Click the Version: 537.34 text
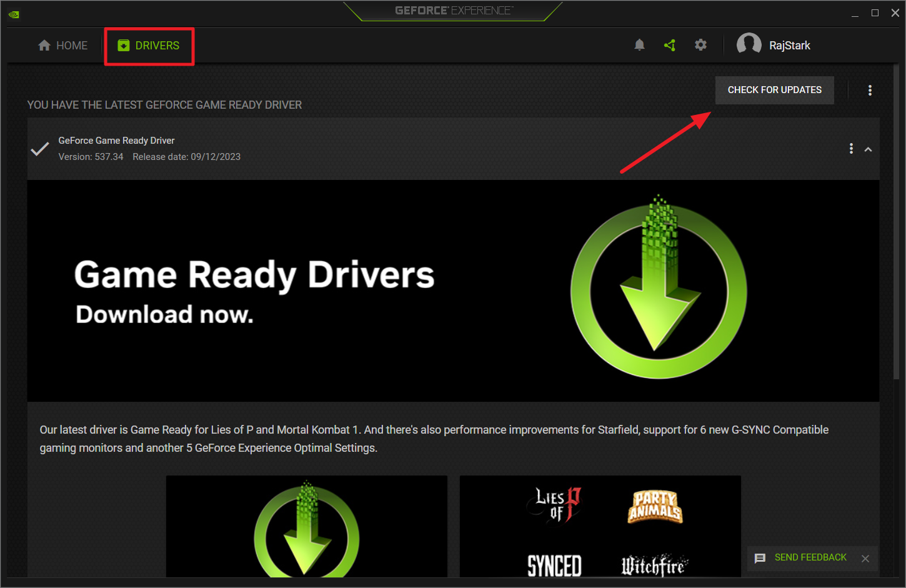The height and width of the screenshot is (588, 906). point(91,157)
